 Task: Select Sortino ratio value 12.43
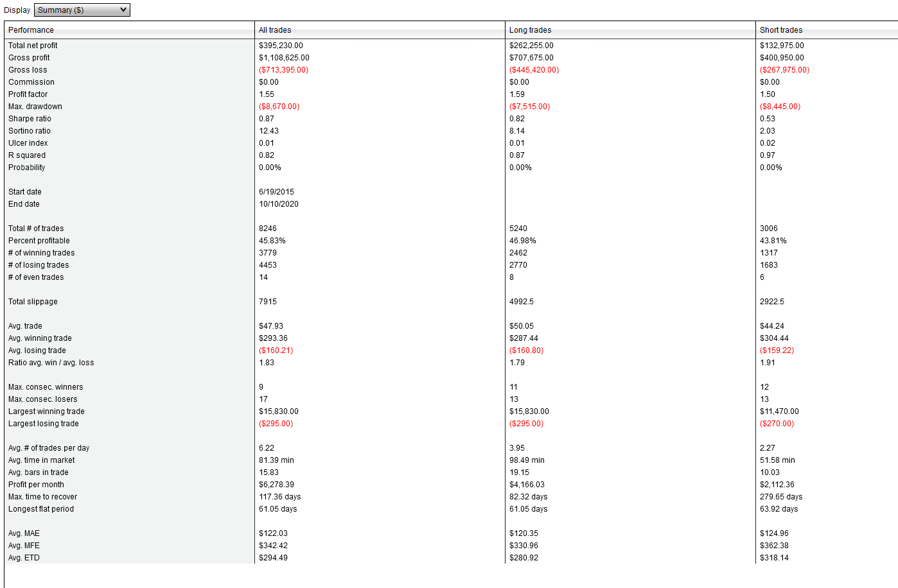[x=269, y=131]
